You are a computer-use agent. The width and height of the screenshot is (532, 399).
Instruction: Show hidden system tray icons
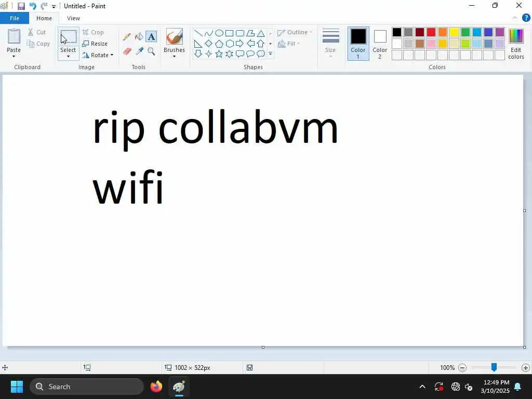(x=422, y=387)
